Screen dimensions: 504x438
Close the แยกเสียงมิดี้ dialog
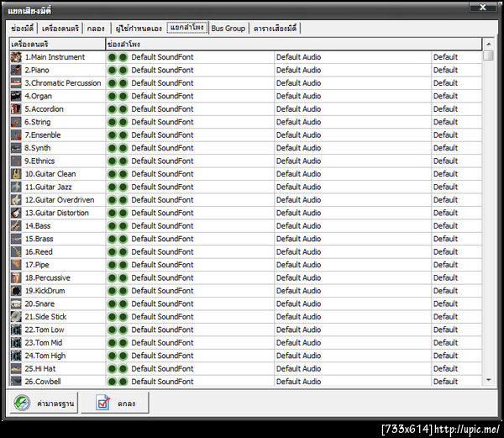[x=482, y=7]
